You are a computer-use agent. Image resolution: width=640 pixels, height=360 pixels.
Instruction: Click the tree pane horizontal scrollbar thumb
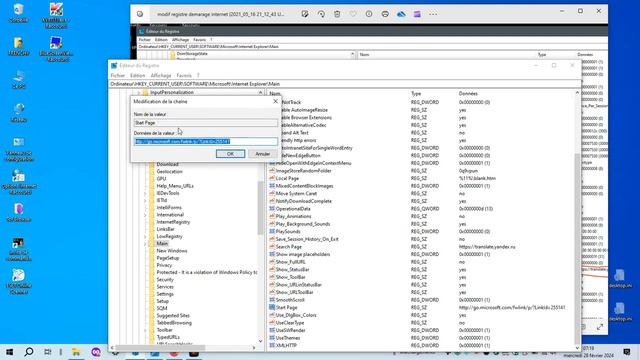pos(160,348)
